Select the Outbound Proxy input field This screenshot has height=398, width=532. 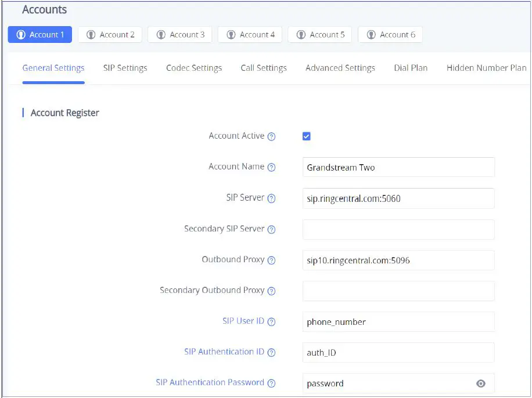pos(398,260)
